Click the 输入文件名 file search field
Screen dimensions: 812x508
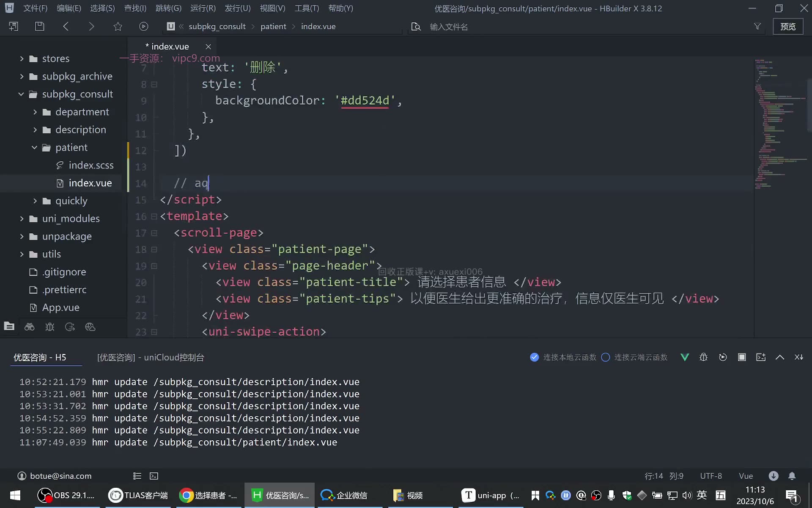588,27
